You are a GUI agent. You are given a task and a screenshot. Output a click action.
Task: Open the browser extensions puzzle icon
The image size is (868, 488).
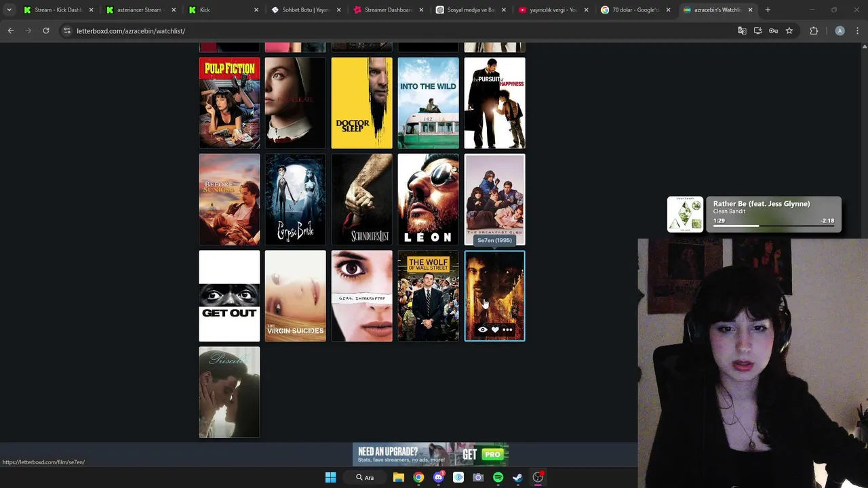click(814, 30)
